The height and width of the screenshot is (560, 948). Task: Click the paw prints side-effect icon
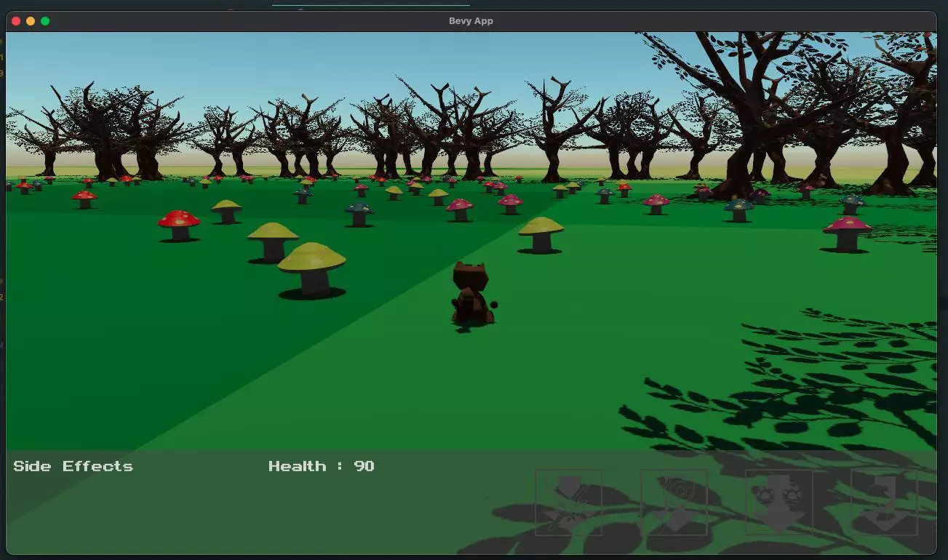[778, 502]
